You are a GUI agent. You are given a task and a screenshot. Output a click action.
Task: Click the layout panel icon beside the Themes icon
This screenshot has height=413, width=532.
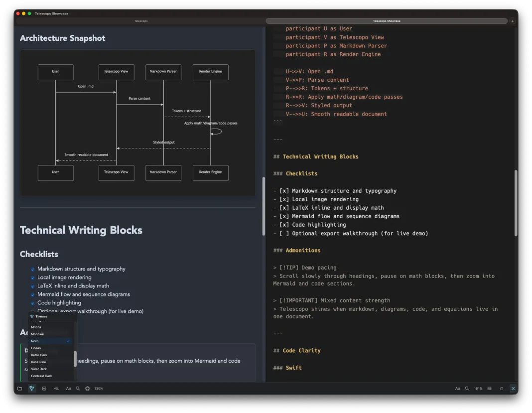pyautogui.click(x=44, y=388)
